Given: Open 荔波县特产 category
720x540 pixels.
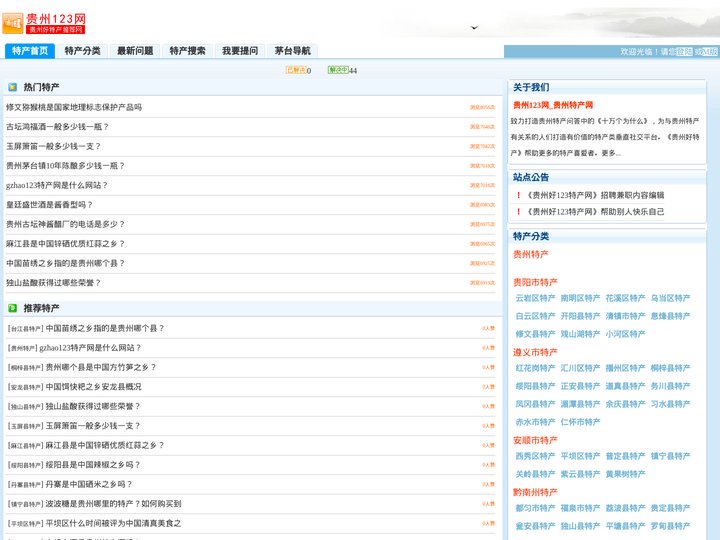Looking at the screenshot, I should point(625,508).
